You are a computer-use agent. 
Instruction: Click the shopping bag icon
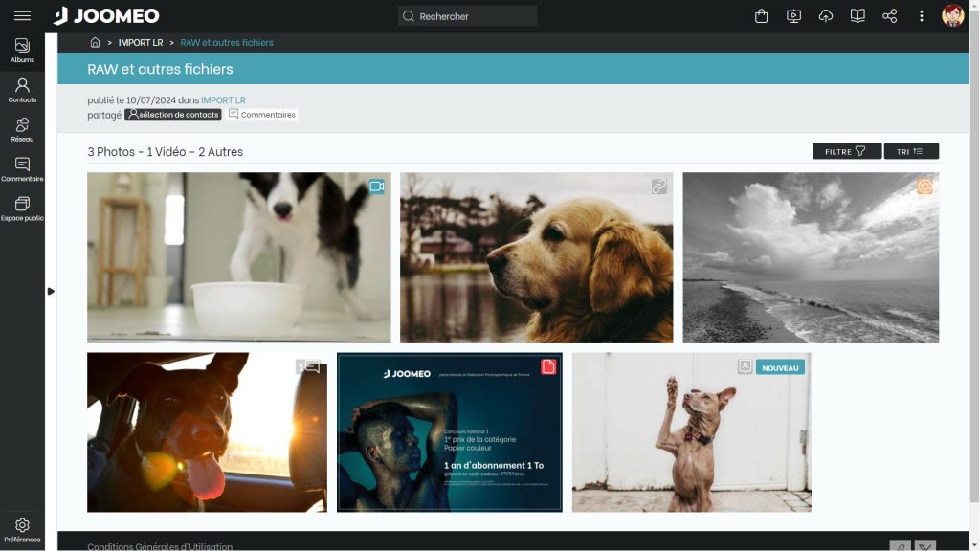click(x=761, y=16)
